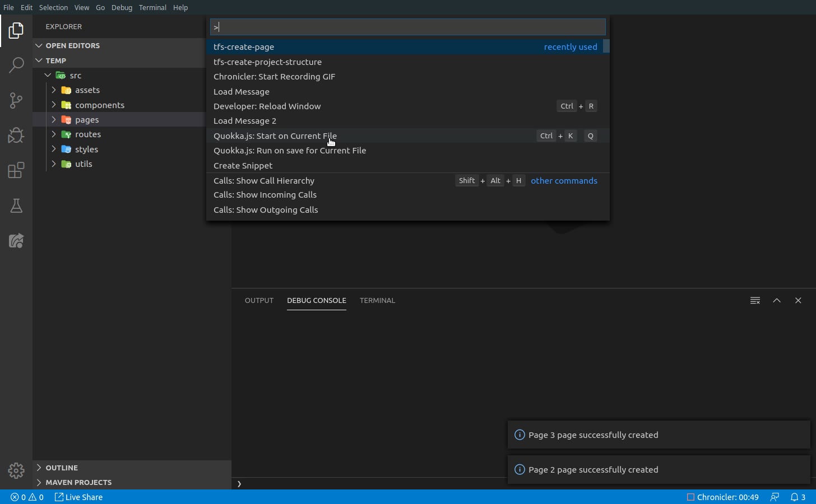Click the command list scrollbar thumb
This screenshot has height=504, width=816.
click(606, 46)
